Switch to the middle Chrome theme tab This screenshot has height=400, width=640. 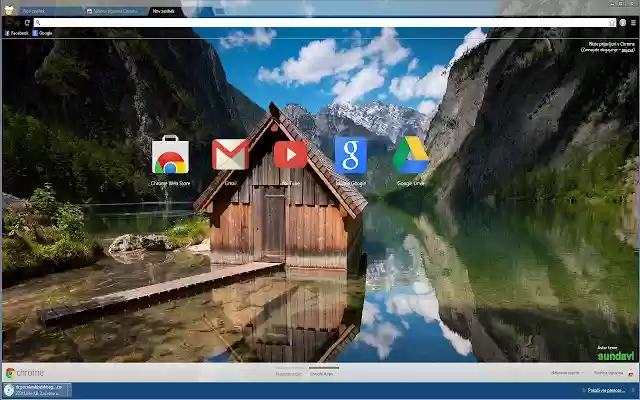point(116,11)
